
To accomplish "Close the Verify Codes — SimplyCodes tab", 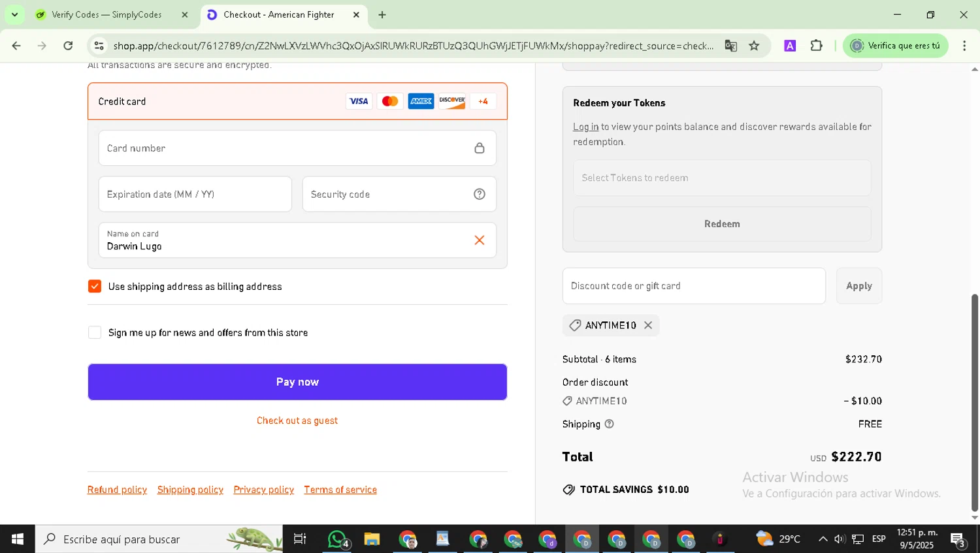I will click(x=185, y=14).
